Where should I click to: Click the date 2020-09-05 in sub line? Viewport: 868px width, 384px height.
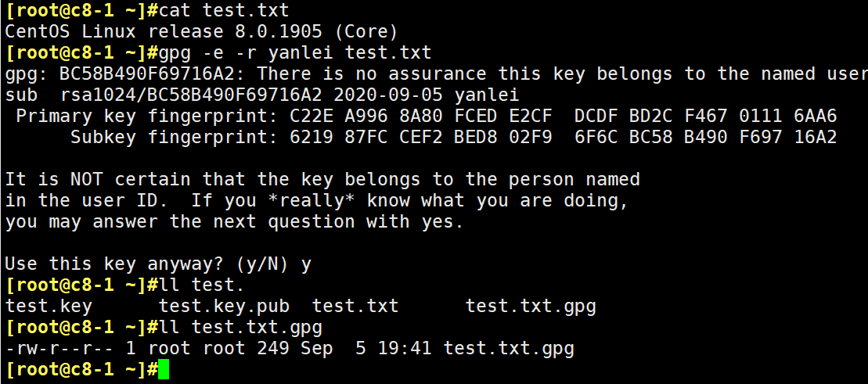click(388, 95)
